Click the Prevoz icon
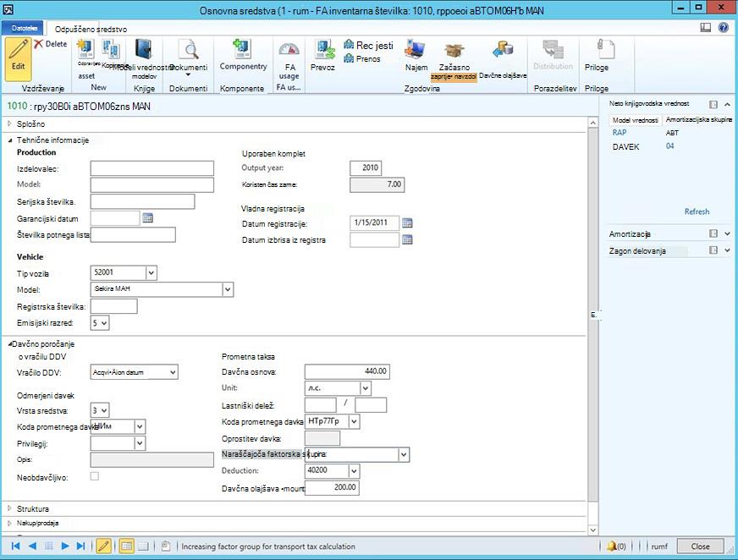738x560 pixels. click(x=323, y=51)
